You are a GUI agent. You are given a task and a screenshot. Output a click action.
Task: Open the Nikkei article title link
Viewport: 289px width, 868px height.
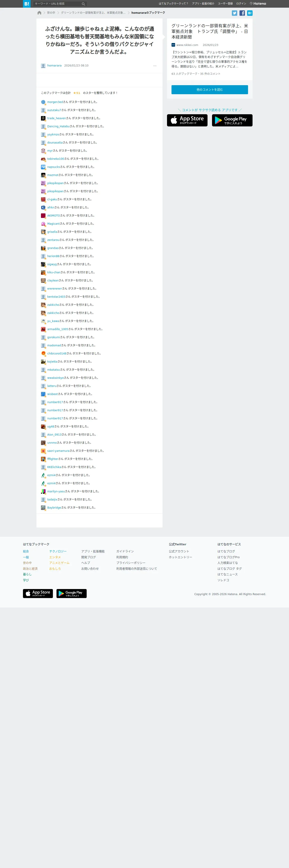pyautogui.click(x=210, y=31)
